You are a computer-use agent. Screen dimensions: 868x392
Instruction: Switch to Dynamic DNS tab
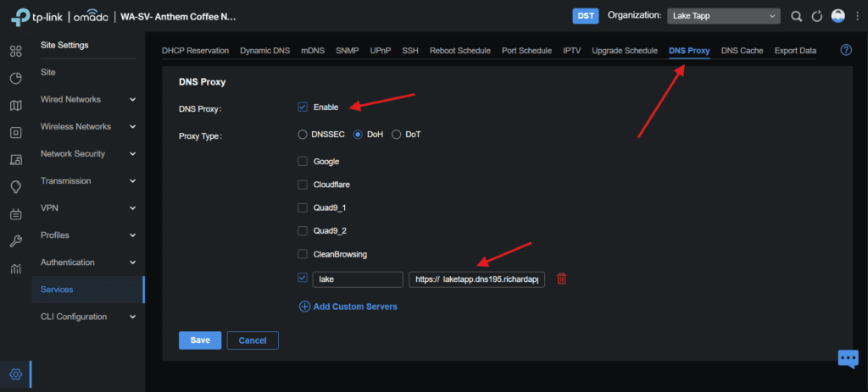265,50
